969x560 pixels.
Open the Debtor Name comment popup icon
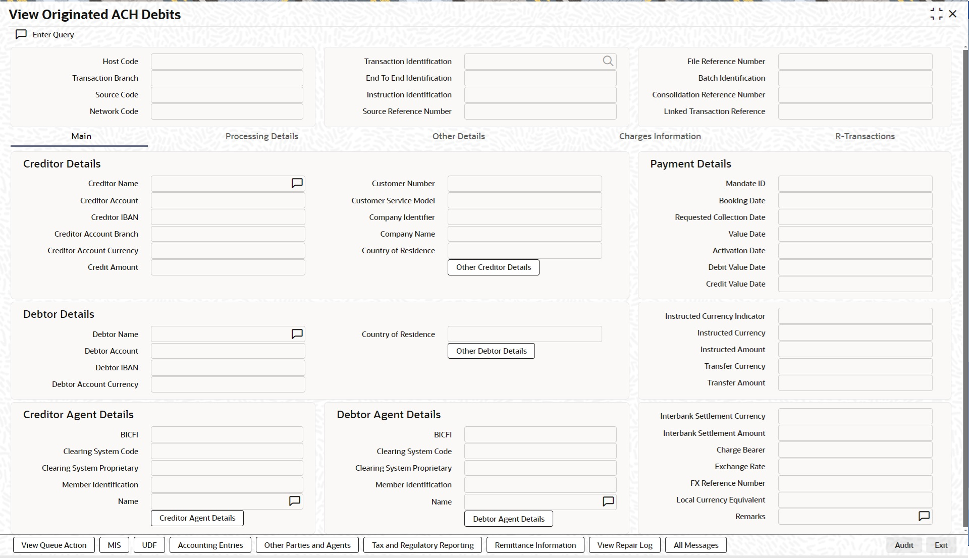pos(297,334)
